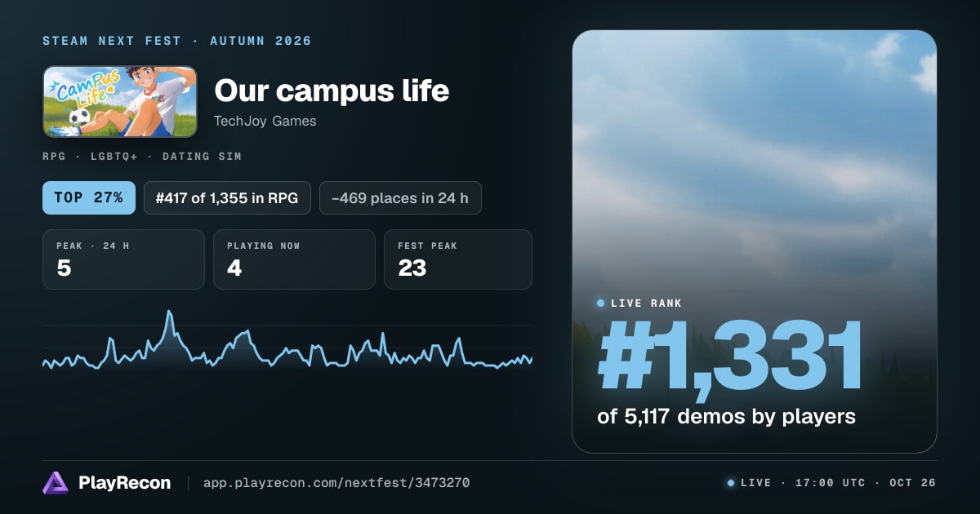Viewport: 980px width, 514px height.
Task: Click the PlayRecon triangle logo icon
Action: [56, 483]
